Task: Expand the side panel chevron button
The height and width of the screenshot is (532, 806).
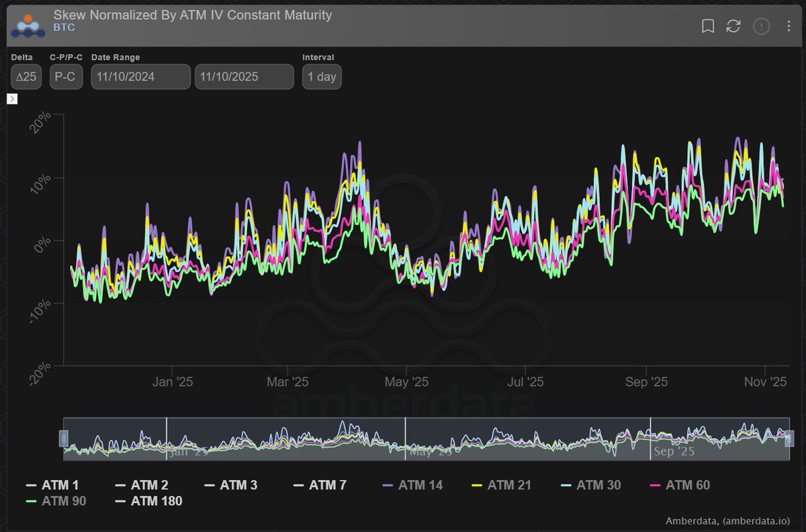Action: (x=12, y=99)
